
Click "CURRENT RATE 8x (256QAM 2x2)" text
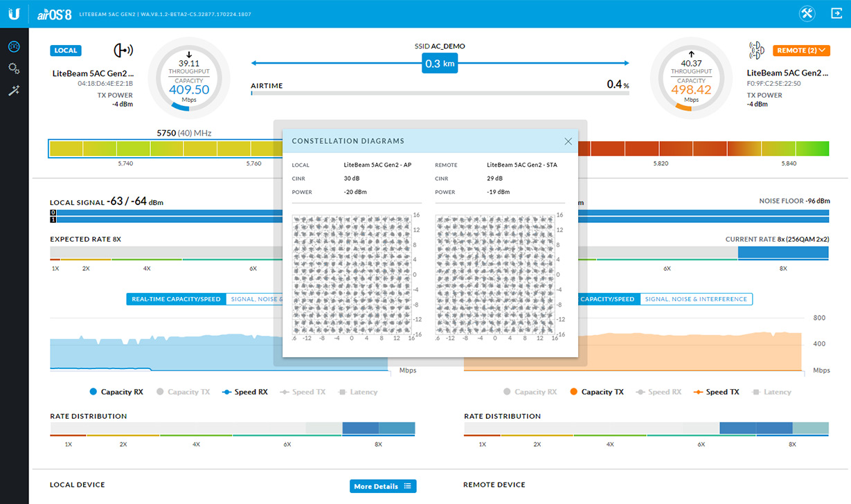(778, 240)
